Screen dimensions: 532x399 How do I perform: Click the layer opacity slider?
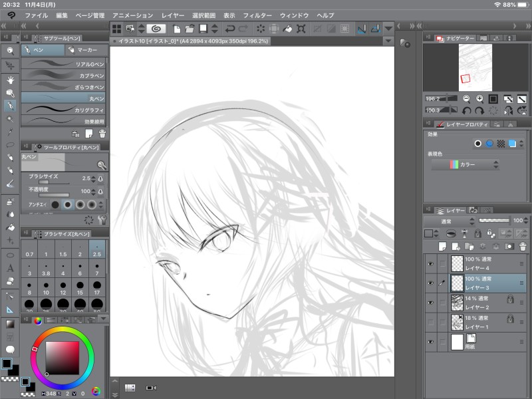493,221
